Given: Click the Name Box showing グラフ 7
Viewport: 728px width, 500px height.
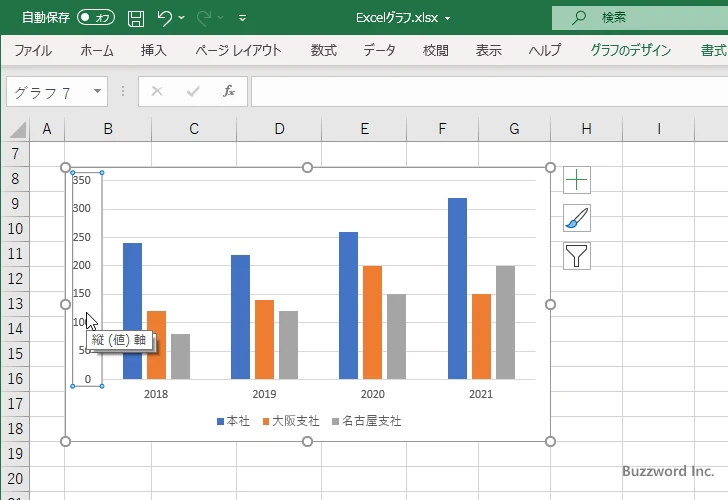Looking at the screenshot, I should pyautogui.click(x=57, y=91).
